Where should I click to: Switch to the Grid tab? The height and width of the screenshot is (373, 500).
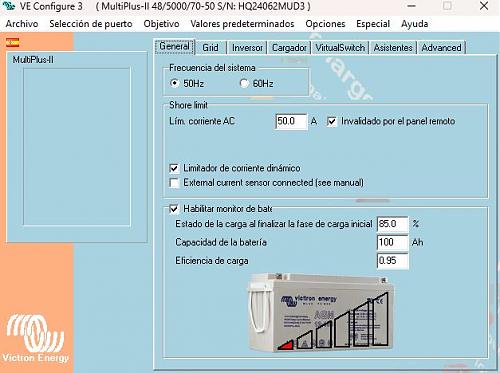(210, 48)
